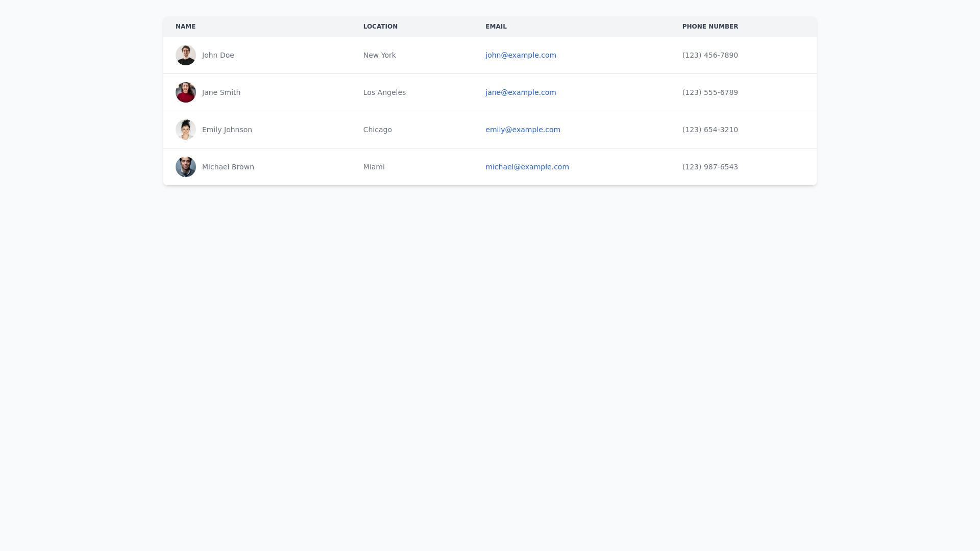Screen dimensions: 980x551
Task: Click the phone number (123) 555-6789
Action: coord(710,92)
